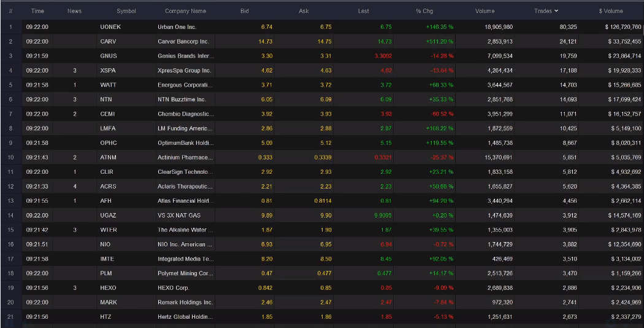Image resolution: width=644 pixels, height=328 pixels.
Task: Sort by Company Name header
Action: click(185, 11)
